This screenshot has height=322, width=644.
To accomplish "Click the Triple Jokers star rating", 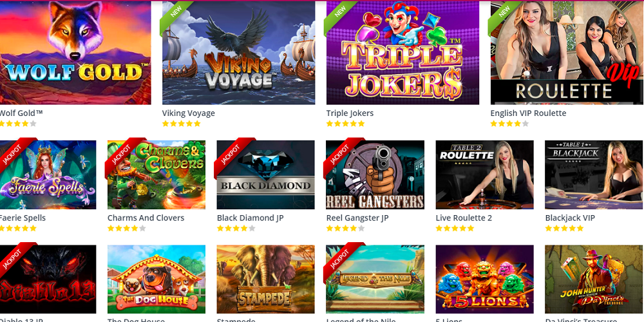I will click(345, 124).
